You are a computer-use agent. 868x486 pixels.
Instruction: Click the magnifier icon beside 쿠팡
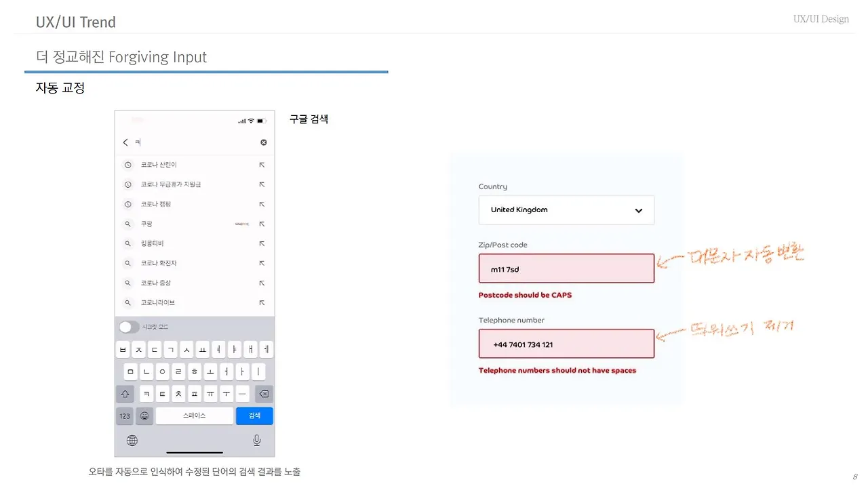127,224
